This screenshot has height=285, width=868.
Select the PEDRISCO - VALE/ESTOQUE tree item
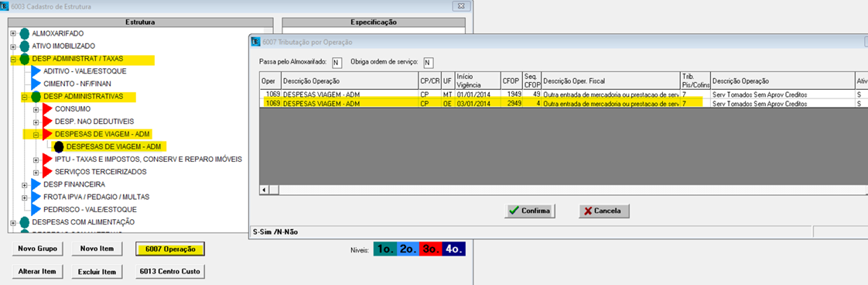[x=90, y=210]
